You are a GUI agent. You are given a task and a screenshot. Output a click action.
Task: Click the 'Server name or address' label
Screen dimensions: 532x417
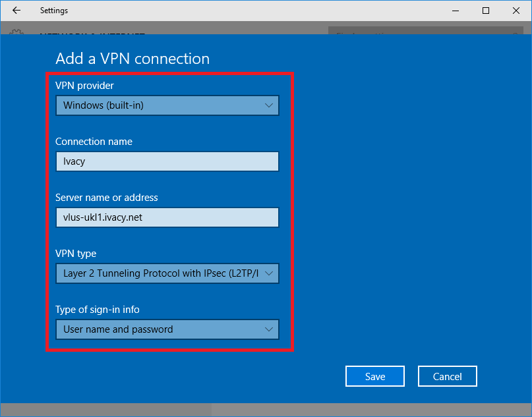[107, 198]
